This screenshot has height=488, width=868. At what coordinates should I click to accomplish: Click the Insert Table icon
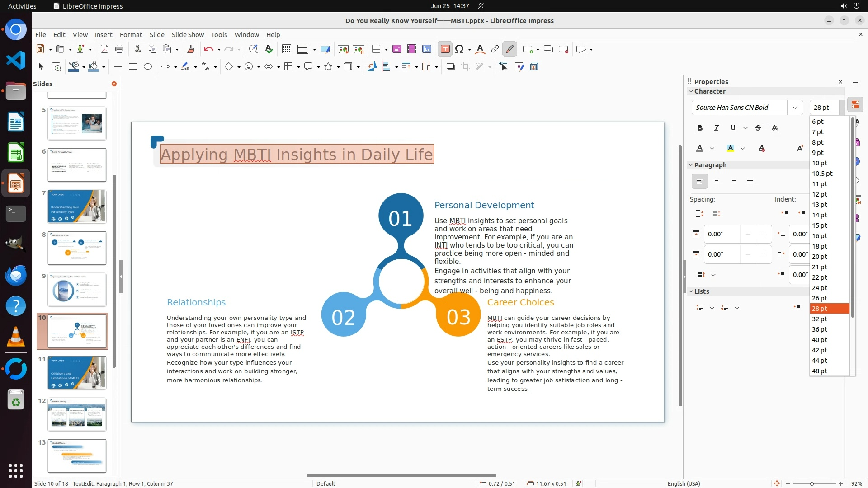(376, 49)
